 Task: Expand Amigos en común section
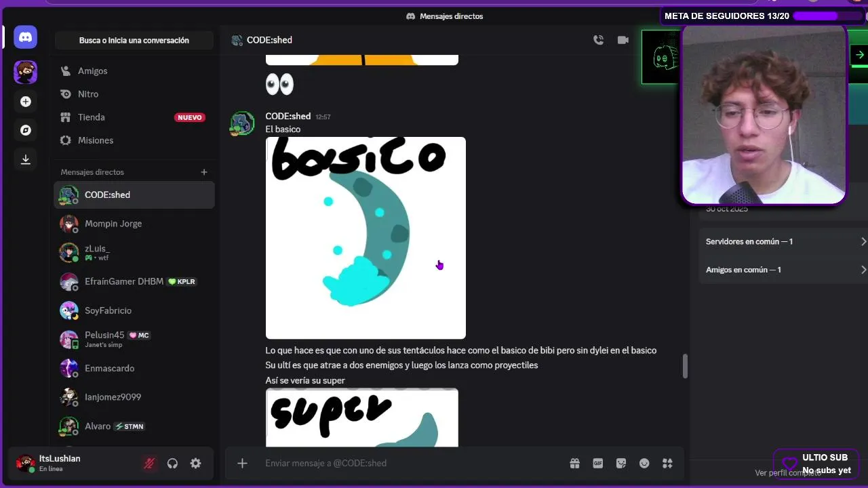pos(785,270)
